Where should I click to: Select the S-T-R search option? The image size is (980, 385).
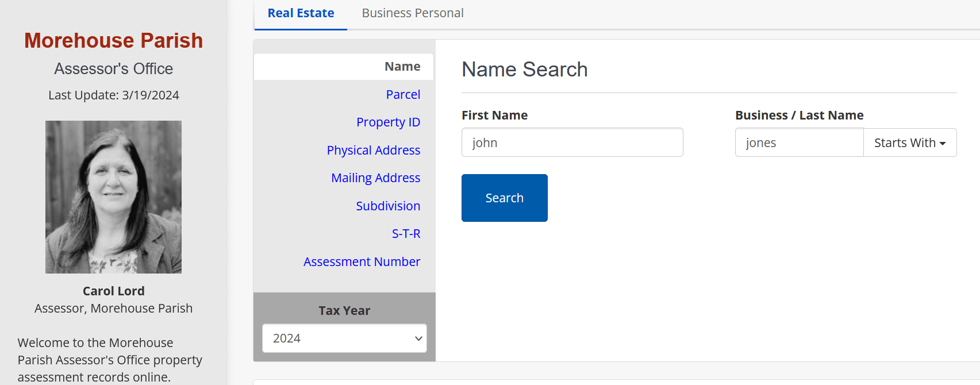406,233
